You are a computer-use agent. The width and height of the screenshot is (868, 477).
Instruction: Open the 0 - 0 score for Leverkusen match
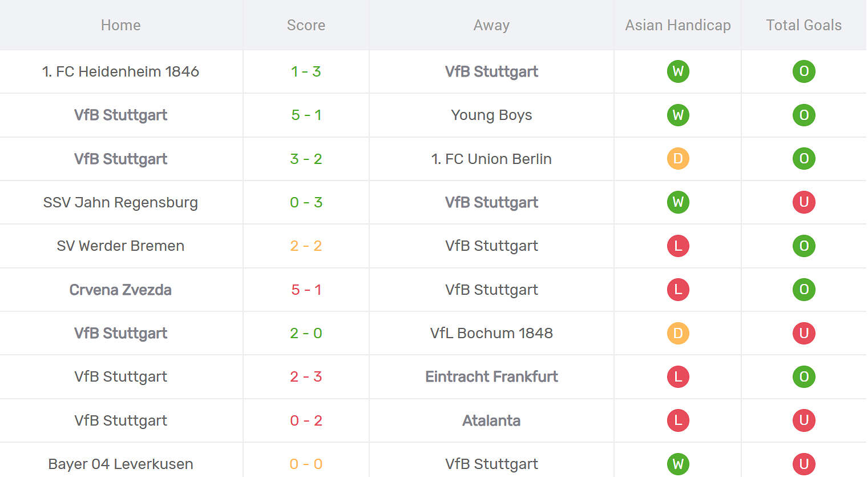[306, 464]
